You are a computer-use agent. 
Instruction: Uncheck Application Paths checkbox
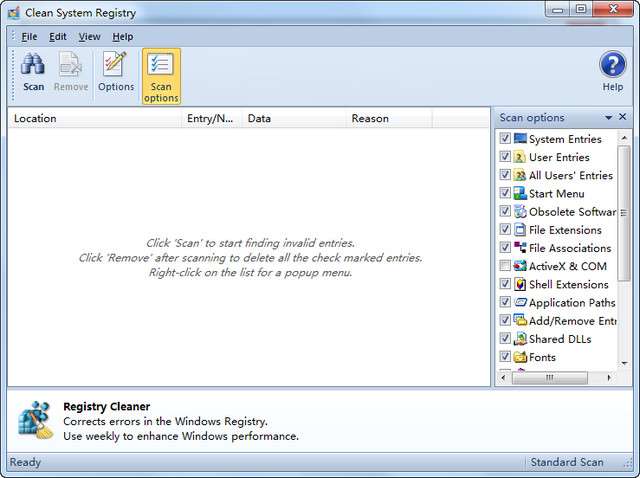coord(505,302)
